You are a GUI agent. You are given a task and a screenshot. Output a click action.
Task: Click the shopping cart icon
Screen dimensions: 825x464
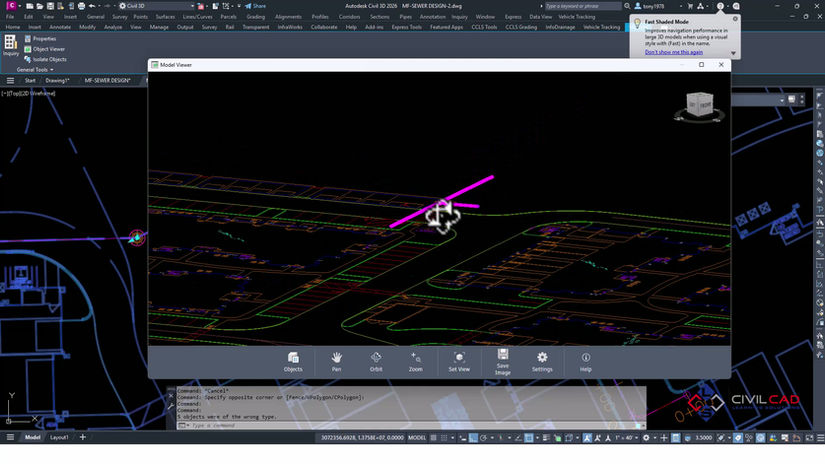[690, 6]
